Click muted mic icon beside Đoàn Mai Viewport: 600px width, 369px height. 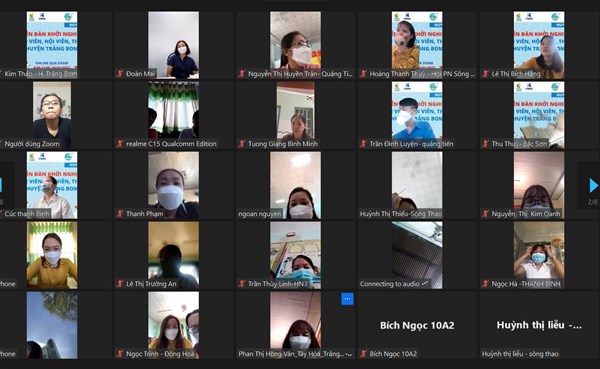(120, 74)
